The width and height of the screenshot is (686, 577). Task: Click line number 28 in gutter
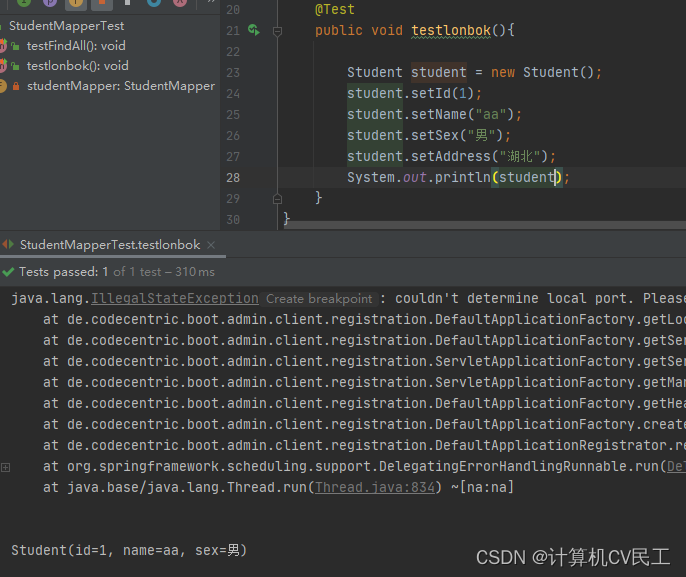[233, 178]
